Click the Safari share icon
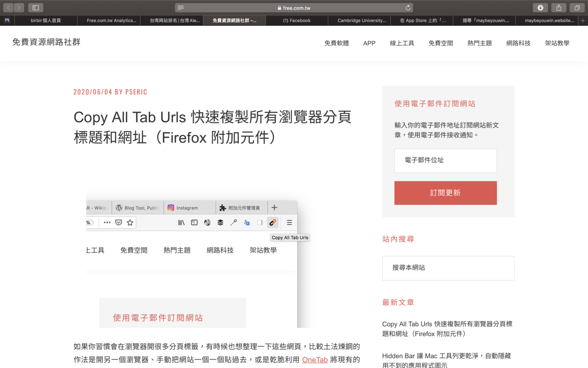588x368 pixels. (x=559, y=8)
